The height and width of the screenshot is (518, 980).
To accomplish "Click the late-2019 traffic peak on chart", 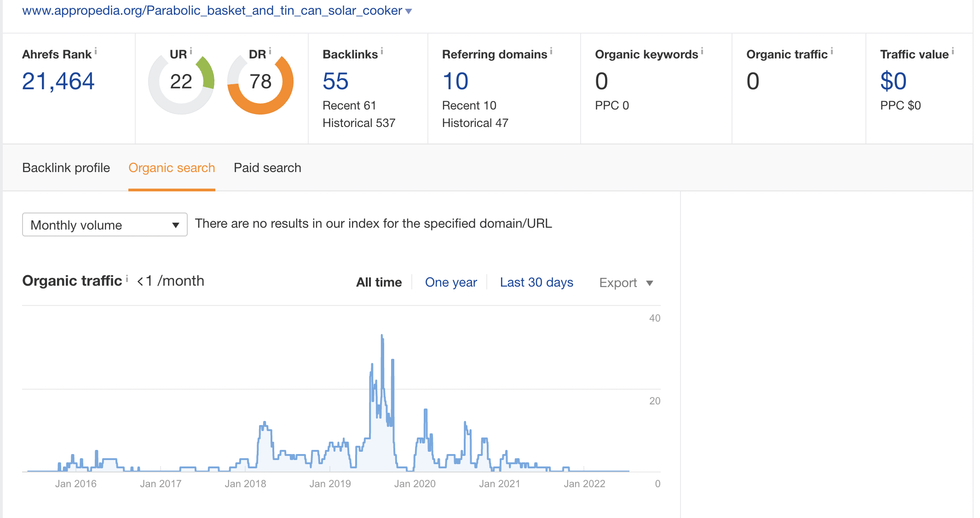I will [x=382, y=337].
